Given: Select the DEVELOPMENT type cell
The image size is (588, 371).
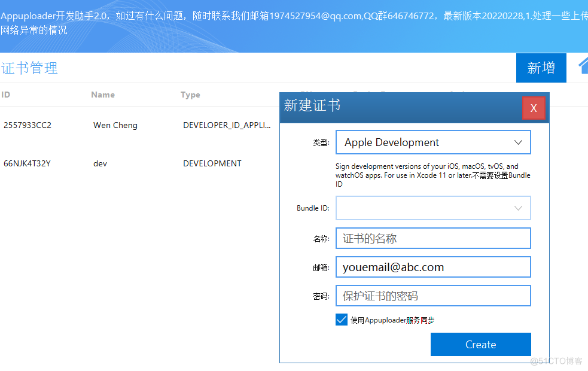Looking at the screenshot, I should pyautogui.click(x=212, y=163).
